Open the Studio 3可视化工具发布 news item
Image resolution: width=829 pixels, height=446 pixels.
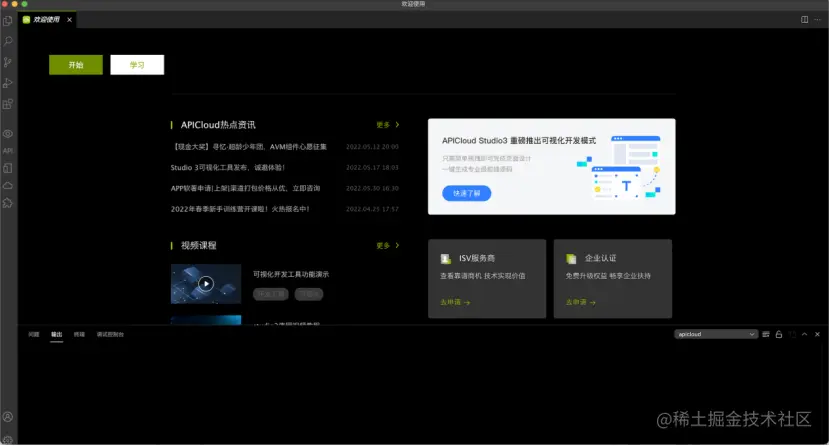[x=227, y=168]
